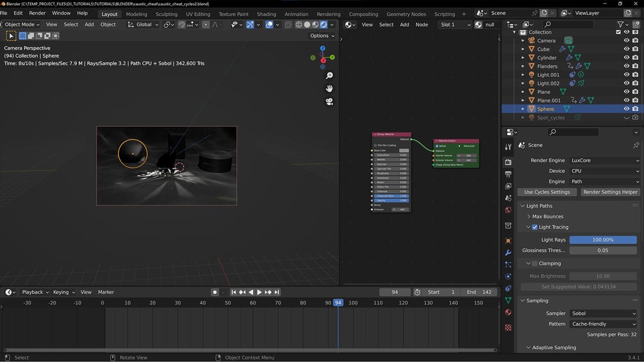Switch to the Shading workspace tab

coord(266,14)
